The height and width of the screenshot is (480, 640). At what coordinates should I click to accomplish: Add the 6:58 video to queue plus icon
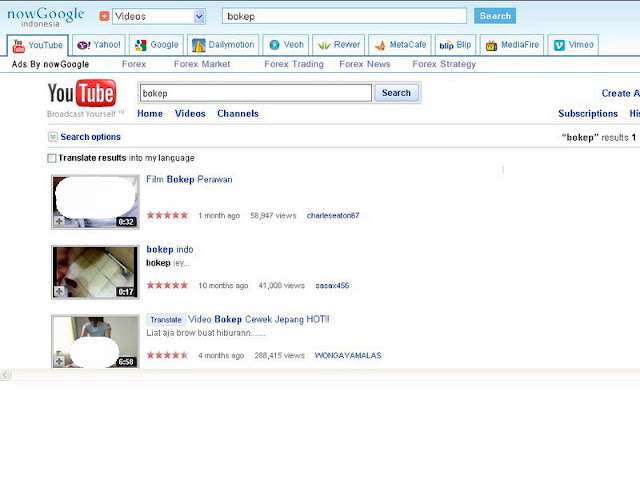(59, 361)
